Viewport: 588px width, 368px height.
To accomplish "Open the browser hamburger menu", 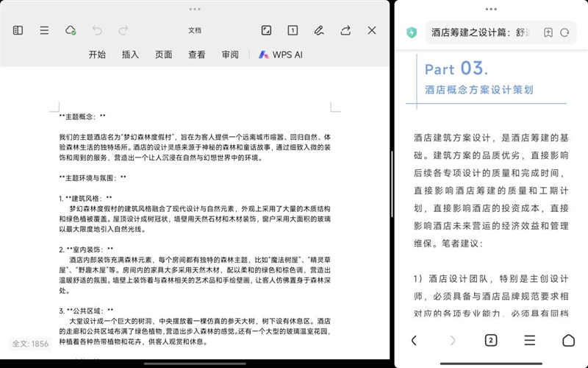I will click(529, 341).
